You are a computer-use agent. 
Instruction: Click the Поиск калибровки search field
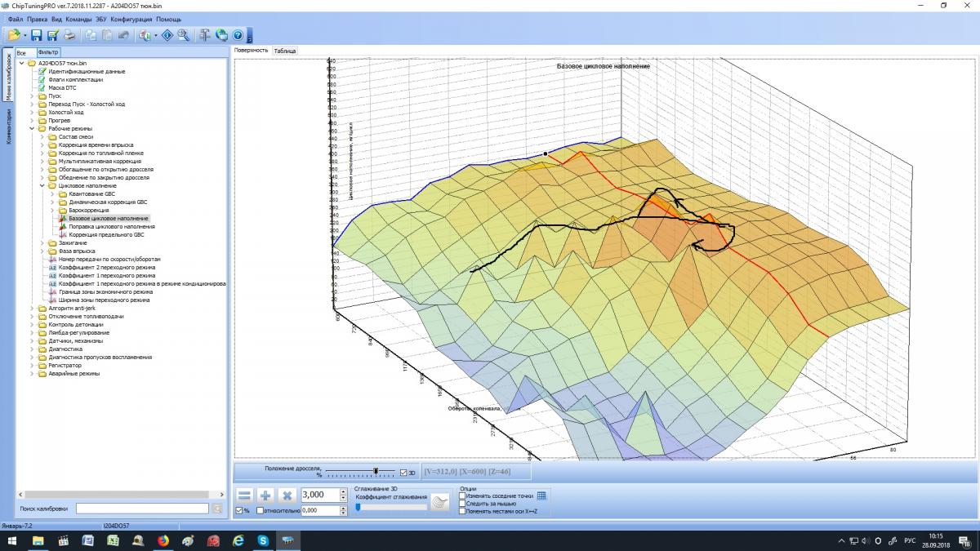tap(143, 509)
